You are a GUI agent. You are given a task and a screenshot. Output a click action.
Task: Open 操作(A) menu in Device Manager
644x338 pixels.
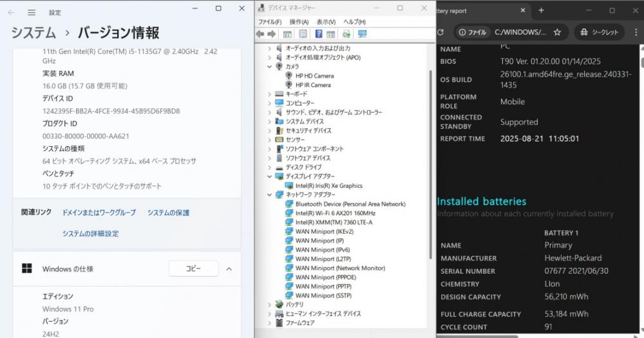point(299,22)
